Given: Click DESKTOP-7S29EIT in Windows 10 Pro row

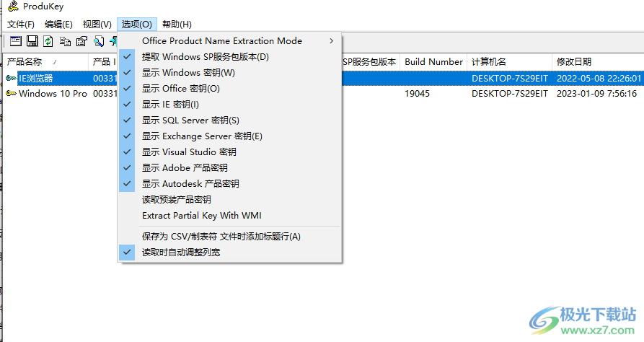Looking at the screenshot, I should pos(509,94).
